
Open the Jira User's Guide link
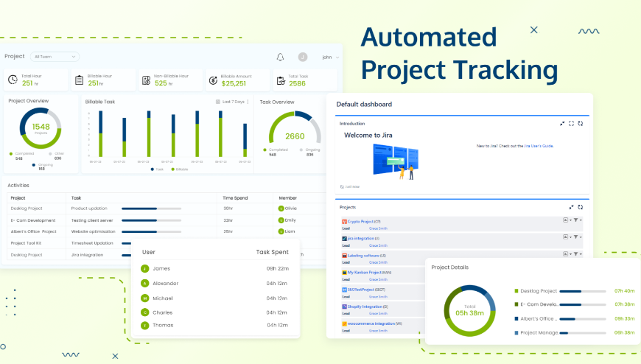(x=539, y=146)
